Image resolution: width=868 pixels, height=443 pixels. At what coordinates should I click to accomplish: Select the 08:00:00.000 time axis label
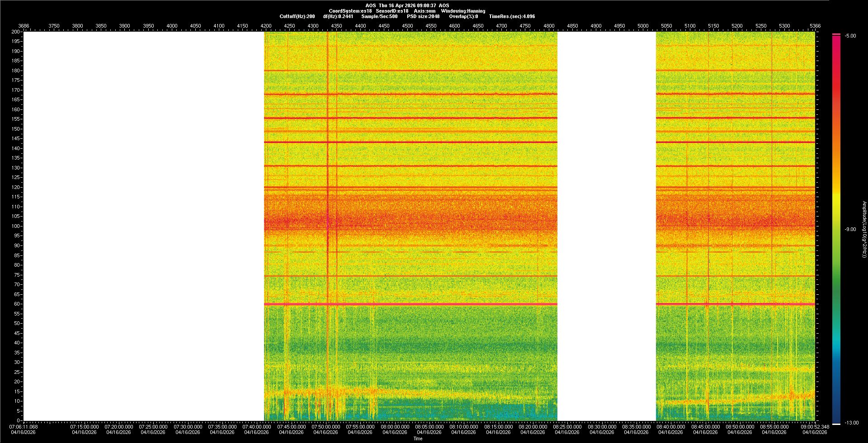[x=395, y=427]
